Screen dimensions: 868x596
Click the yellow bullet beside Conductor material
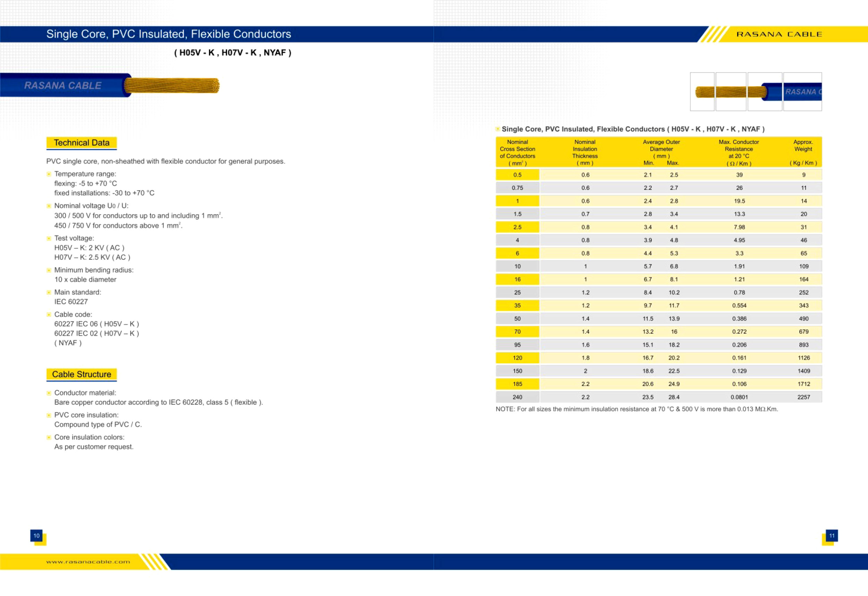click(x=49, y=393)
